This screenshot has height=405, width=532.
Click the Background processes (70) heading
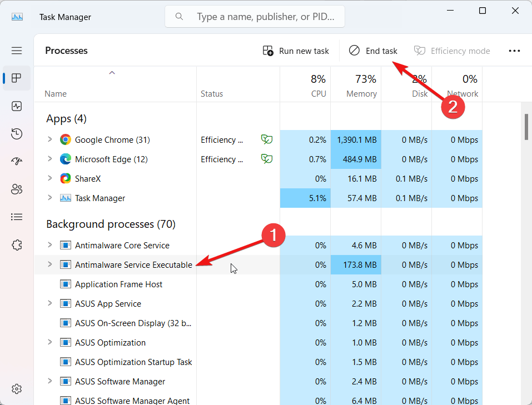point(111,224)
